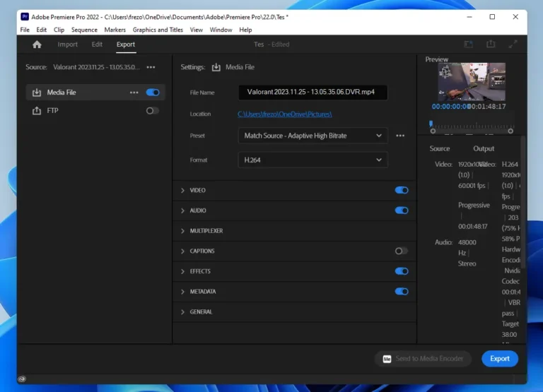Click the preview range out-point handle
543x392 pixels.
[510, 131]
